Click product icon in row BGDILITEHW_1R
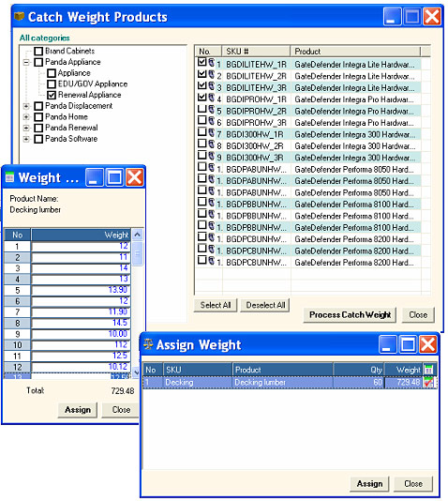Screen dimensions: 448x501 tap(211, 63)
